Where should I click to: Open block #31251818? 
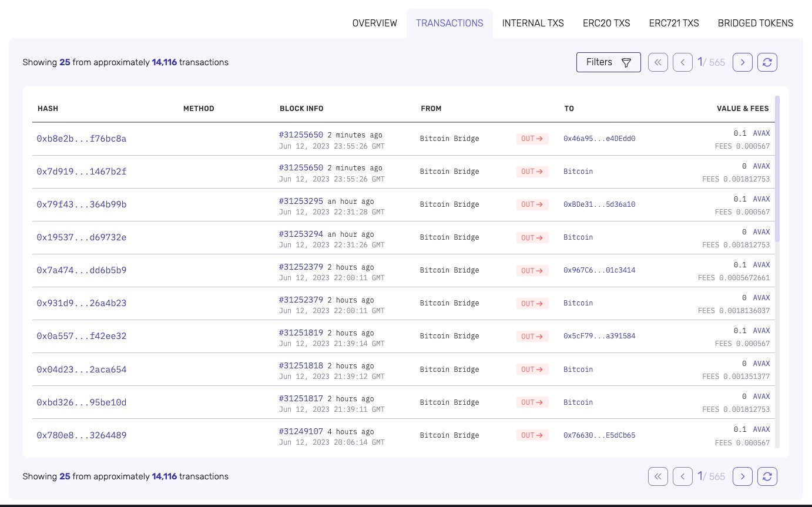pyautogui.click(x=301, y=365)
